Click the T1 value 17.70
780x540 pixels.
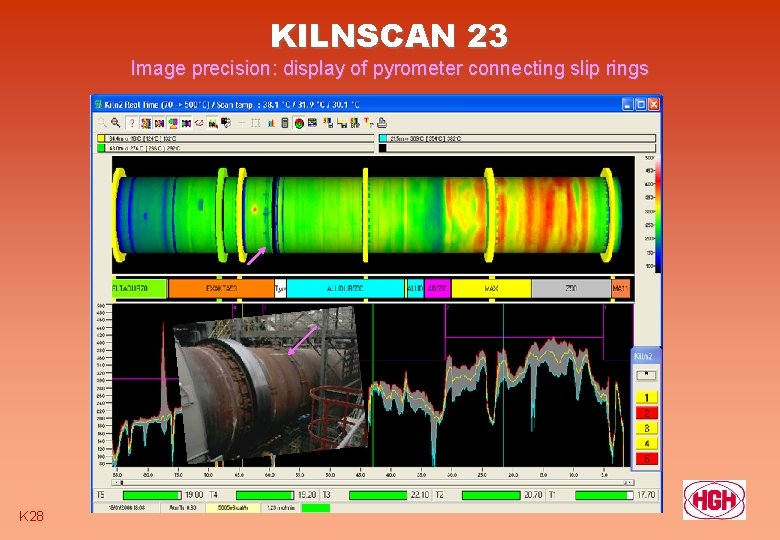pyautogui.click(x=646, y=495)
